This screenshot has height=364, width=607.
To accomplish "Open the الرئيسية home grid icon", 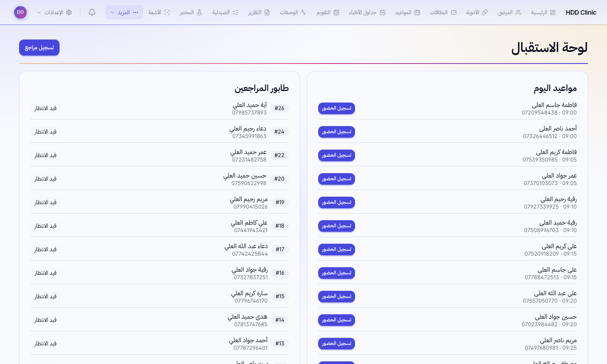I will (553, 12).
